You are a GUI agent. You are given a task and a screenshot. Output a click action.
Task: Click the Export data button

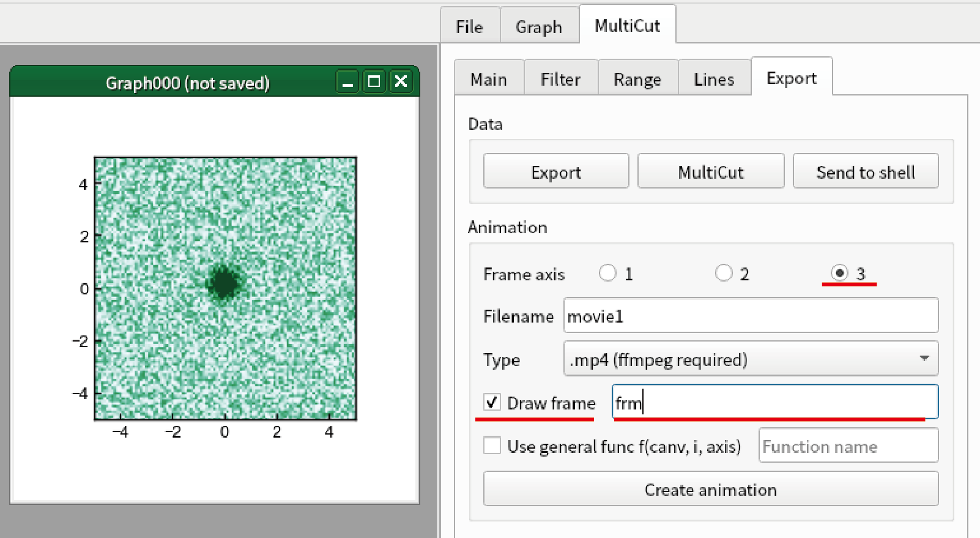tap(556, 171)
